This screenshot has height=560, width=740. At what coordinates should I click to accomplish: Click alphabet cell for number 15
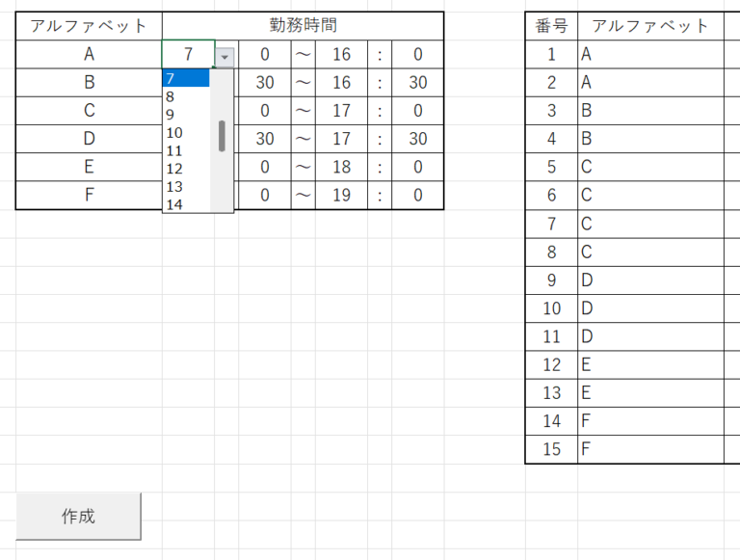[650, 449]
